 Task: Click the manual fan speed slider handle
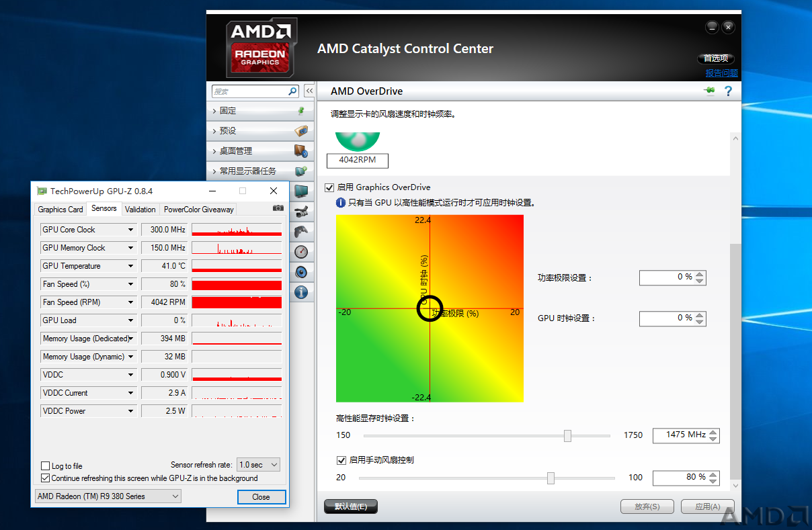551,478
